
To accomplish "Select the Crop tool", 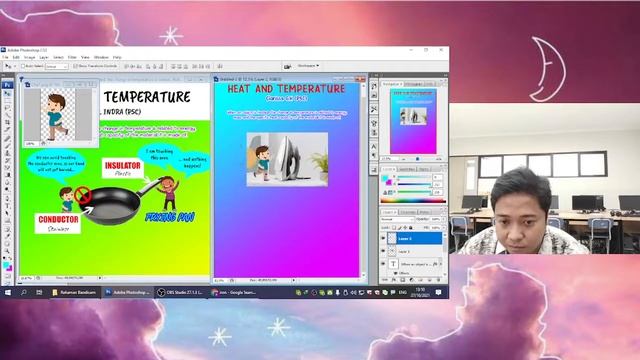I will click(x=7, y=122).
